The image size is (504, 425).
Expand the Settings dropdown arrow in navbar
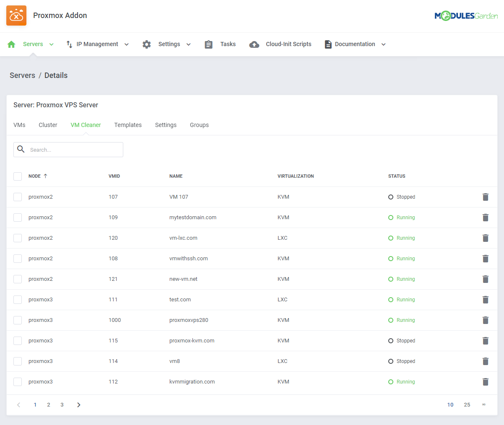tap(189, 44)
